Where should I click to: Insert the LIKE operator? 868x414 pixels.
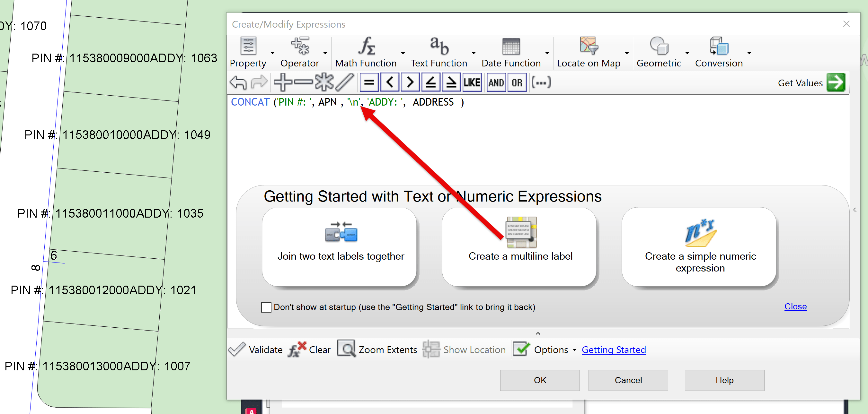(472, 82)
